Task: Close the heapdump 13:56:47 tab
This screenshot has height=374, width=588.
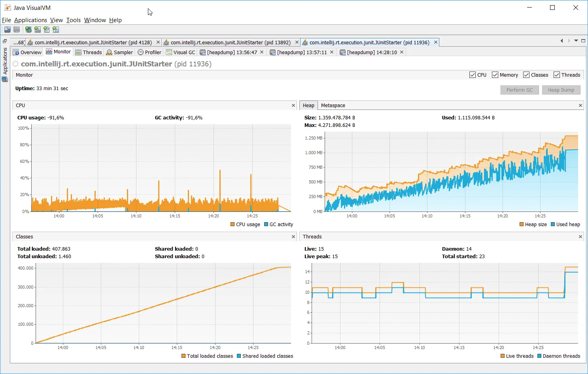Action: click(x=262, y=52)
